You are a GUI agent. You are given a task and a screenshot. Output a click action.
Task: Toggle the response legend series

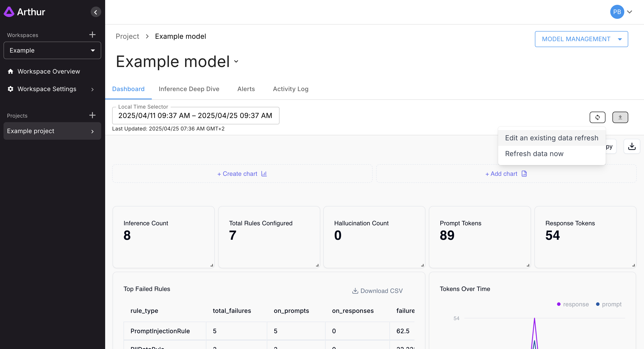(573, 304)
